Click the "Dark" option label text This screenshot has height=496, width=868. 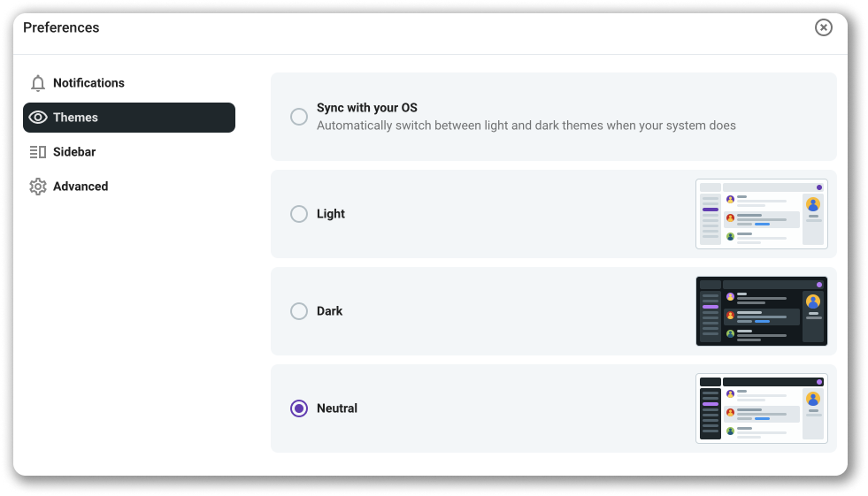tap(329, 311)
